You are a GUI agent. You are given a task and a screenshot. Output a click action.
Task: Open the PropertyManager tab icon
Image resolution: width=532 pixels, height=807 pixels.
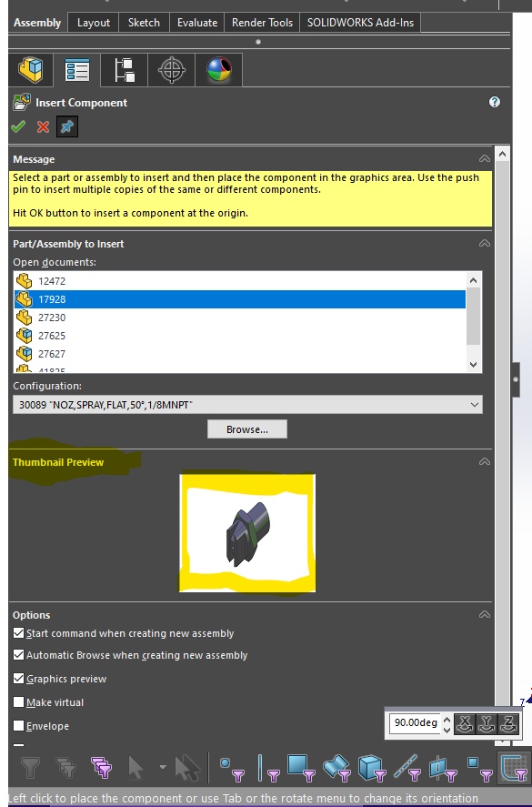[77, 70]
